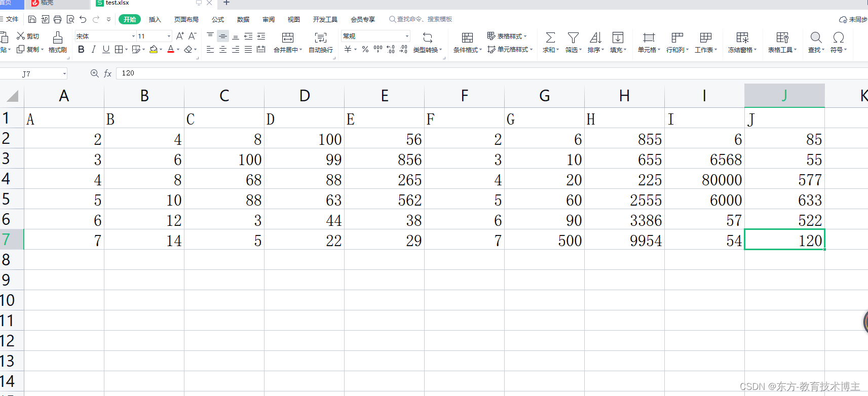Click the Worksheet (工作表) button
This screenshot has width=868, height=396.
click(705, 43)
